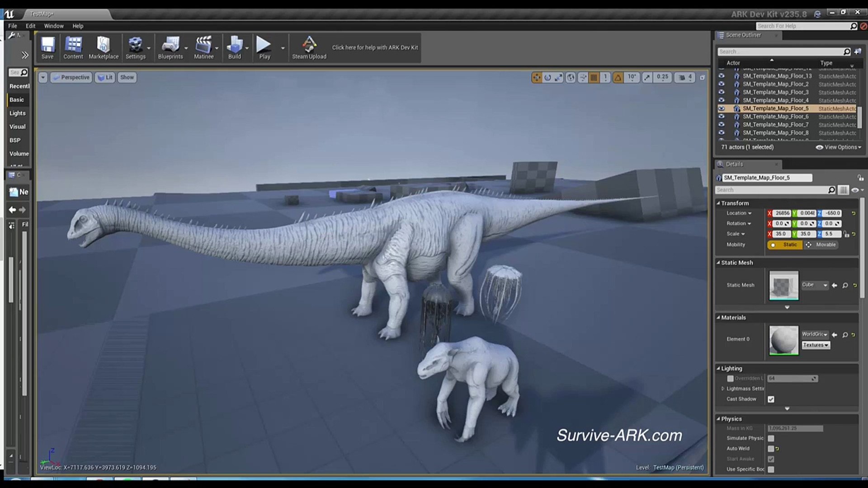Select the rotate gizmo tool
868x488 pixels.
[x=547, y=78]
